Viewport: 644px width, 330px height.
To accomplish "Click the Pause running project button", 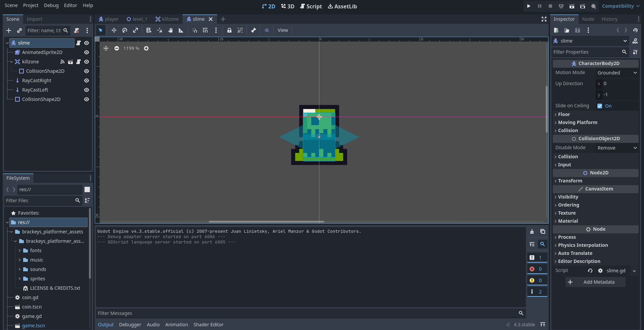I will point(539,6).
